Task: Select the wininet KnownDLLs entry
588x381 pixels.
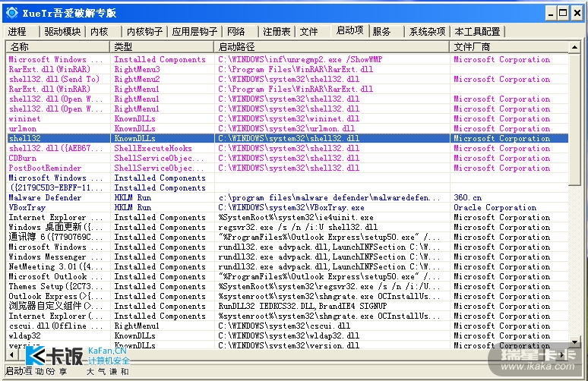Action: point(287,118)
